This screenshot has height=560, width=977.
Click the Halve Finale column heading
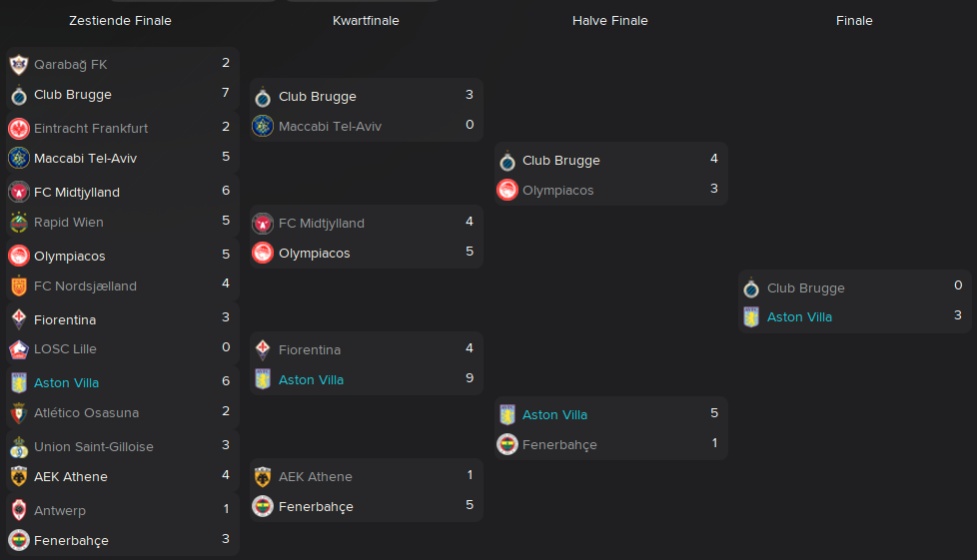610,21
